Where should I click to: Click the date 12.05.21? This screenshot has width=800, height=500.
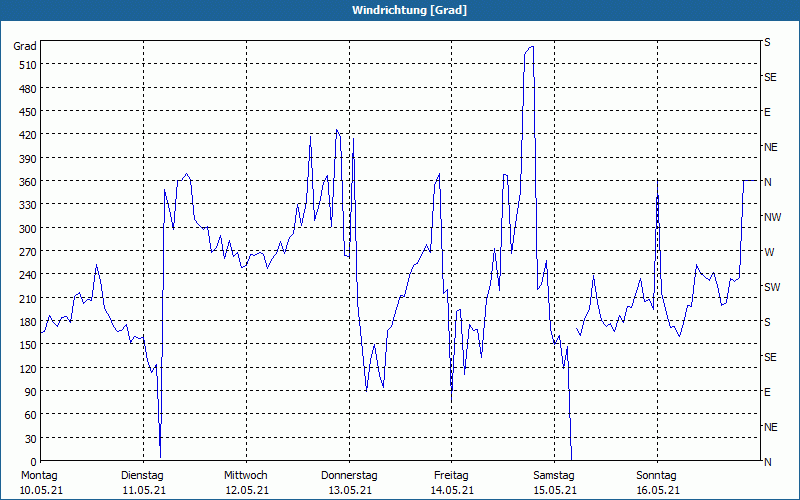(x=247, y=491)
